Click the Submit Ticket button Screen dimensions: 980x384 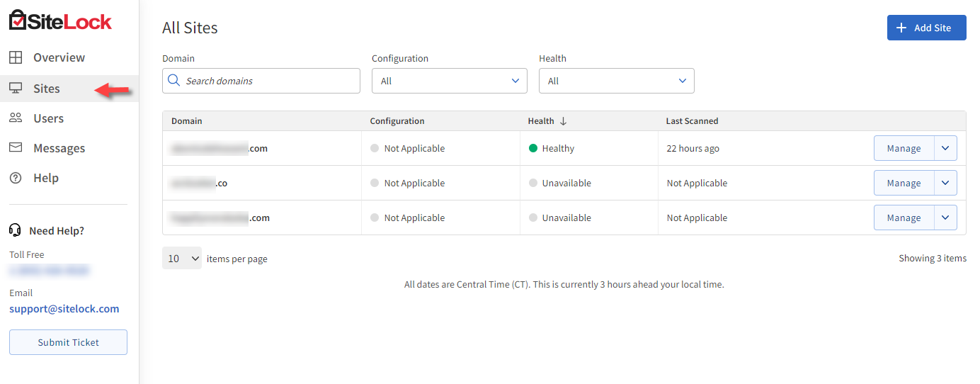(x=68, y=342)
